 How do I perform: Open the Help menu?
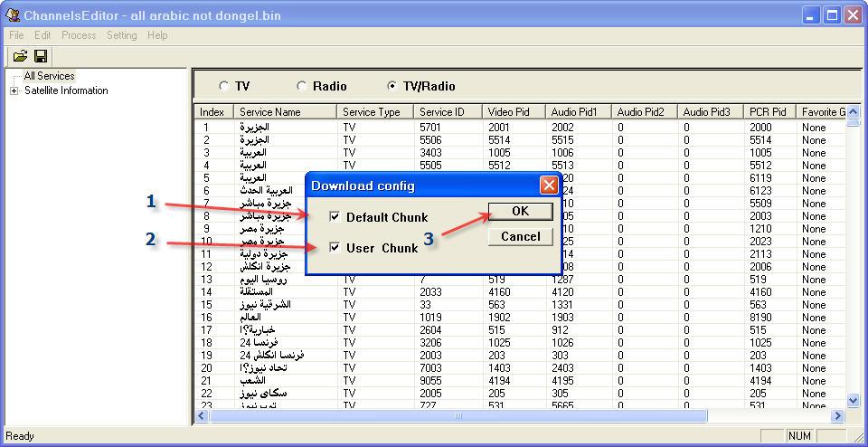pos(157,35)
